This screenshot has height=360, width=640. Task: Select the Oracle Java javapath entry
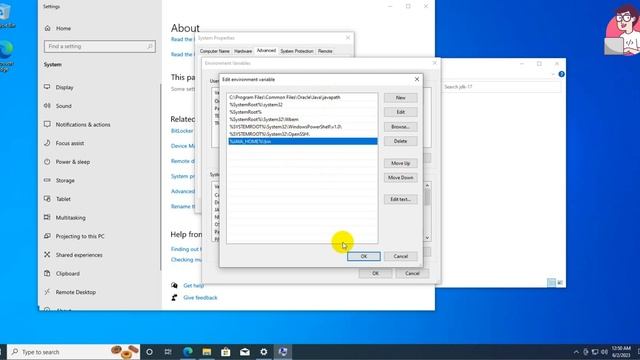302,97
